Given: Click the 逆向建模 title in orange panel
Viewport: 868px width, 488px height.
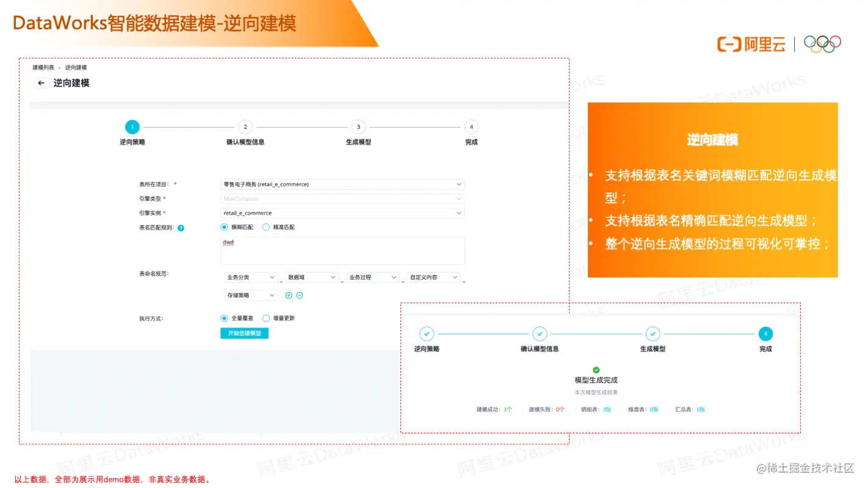Looking at the screenshot, I should [x=712, y=140].
